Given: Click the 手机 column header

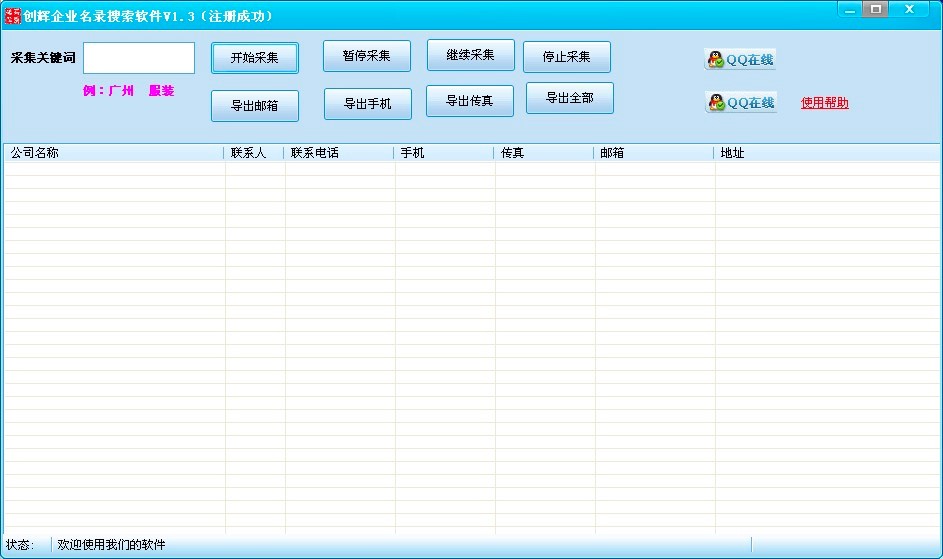Looking at the screenshot, I should click(444, 153).
